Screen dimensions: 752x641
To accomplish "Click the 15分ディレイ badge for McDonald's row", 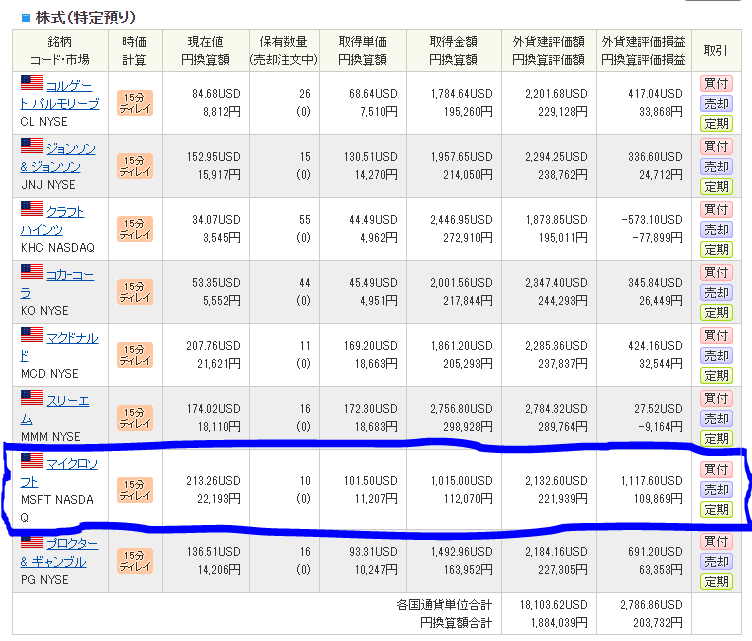I will (x=135, y=355).
